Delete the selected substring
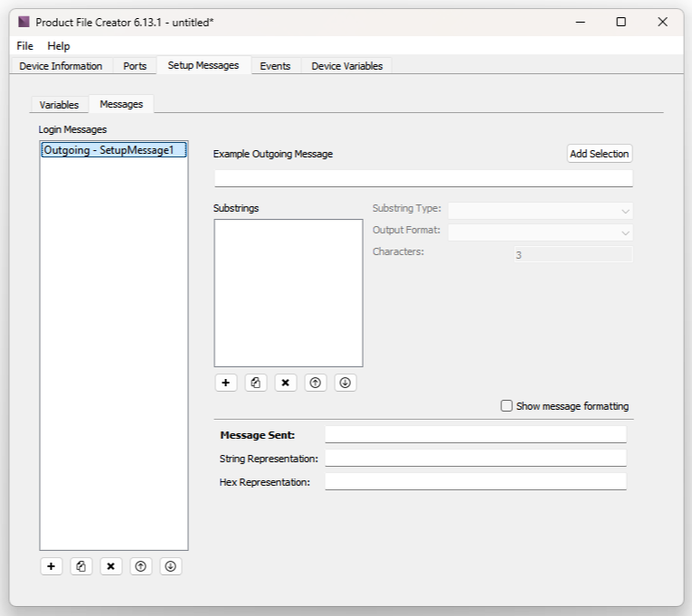This screenshot has height=616, width=692. pyautogui.click(x=285, y=383)
